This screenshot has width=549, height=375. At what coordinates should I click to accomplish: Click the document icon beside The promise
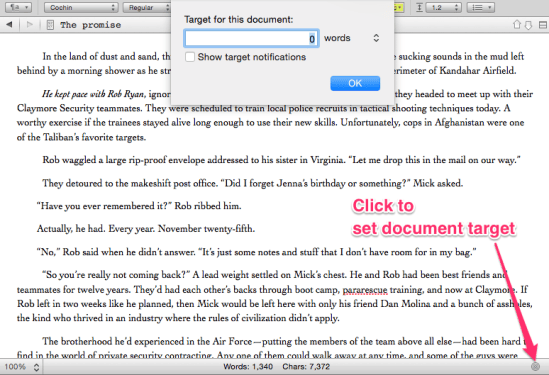tap(50, 25)
